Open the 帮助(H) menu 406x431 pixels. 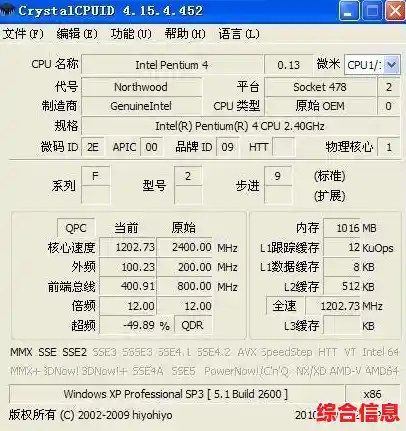(185, 34)
